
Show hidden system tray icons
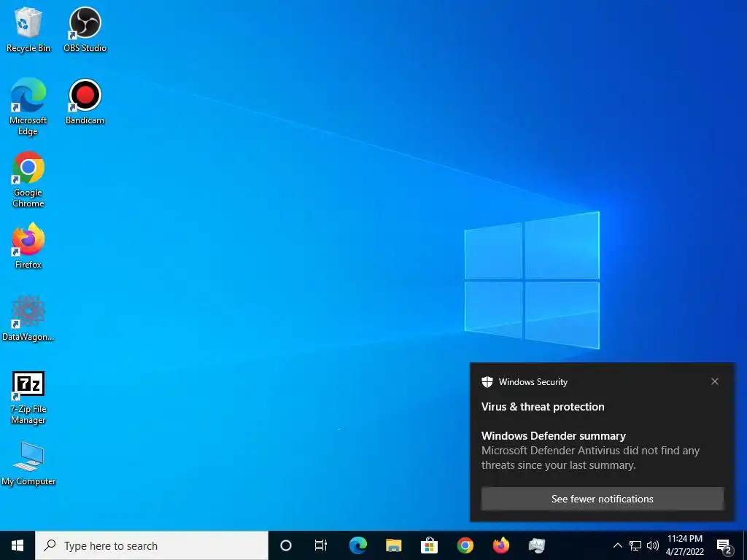[617, 545]
